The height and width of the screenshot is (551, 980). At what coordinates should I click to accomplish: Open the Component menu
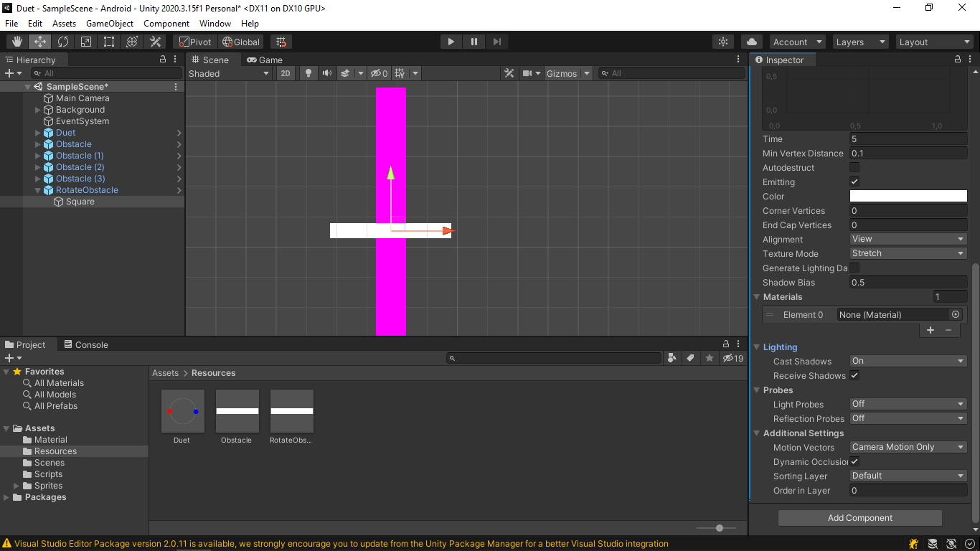[x=166, y=24]
